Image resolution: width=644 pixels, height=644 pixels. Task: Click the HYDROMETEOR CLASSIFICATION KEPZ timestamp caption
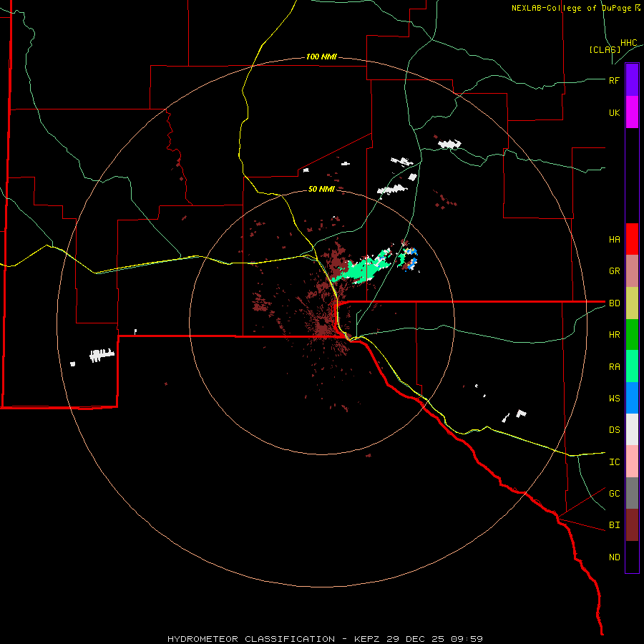[x=325, y=639]
